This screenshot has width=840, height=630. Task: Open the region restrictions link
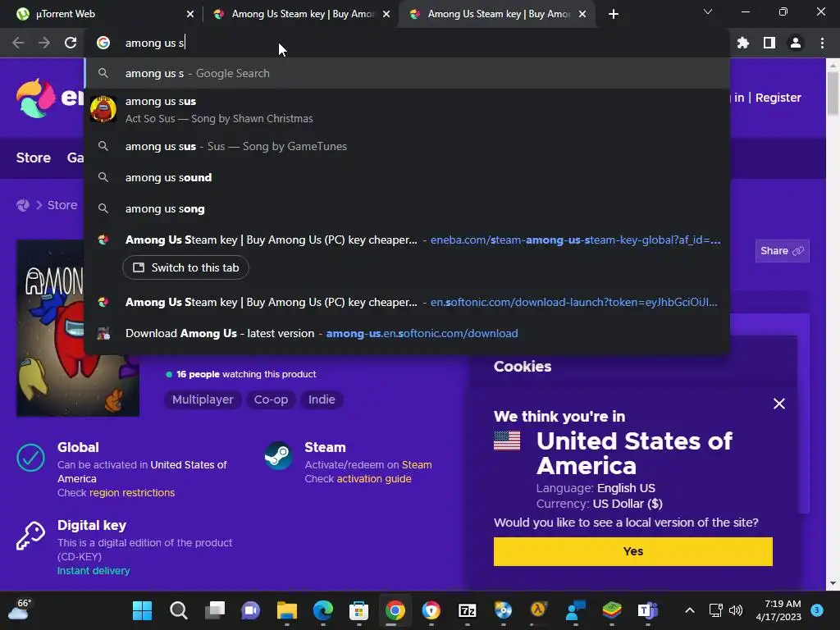tap(132, 493)
